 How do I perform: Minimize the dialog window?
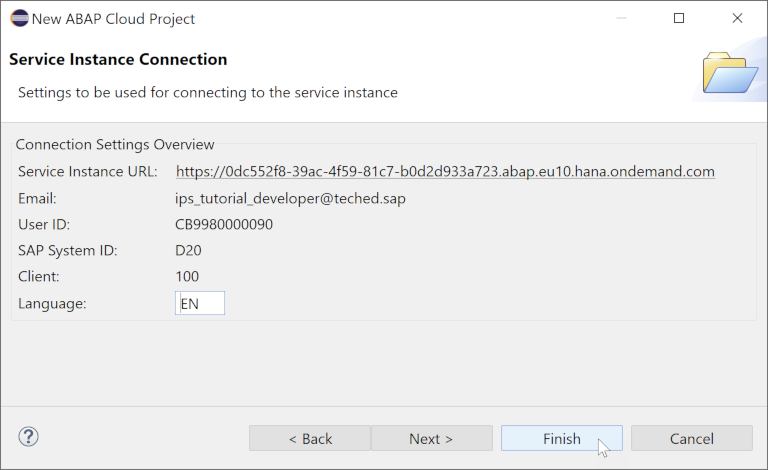(x=621, y=18)
